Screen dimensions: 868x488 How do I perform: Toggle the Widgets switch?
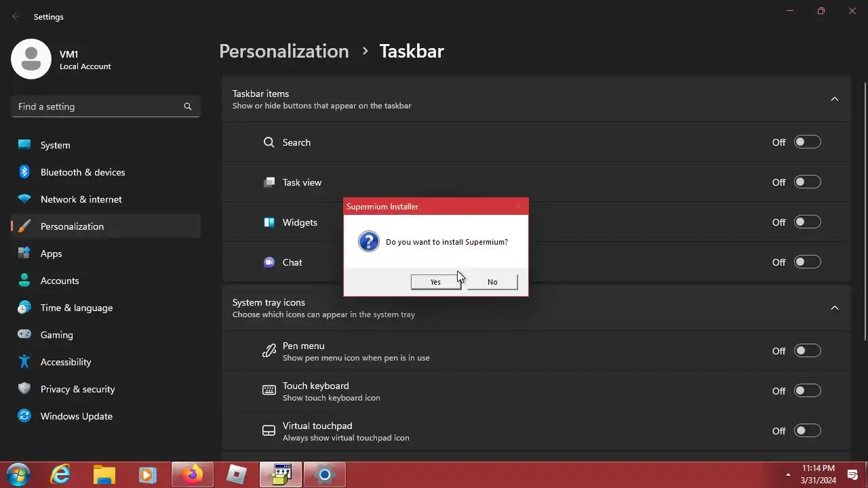(x=808, y=222)
